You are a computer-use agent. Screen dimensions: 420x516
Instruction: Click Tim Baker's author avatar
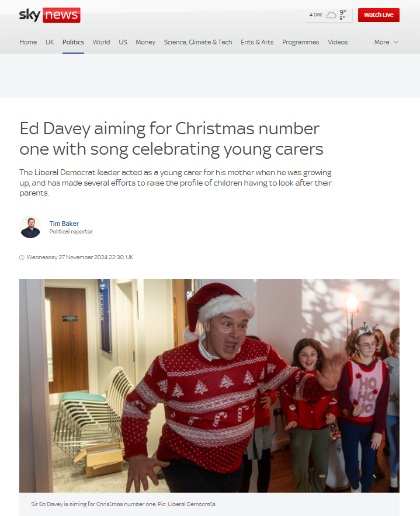[x=30, y=227]
